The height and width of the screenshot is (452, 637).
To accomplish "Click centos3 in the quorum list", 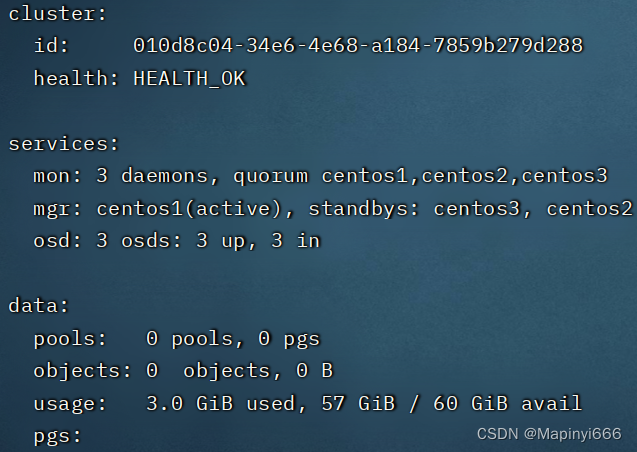I will pyautogui.click(x=565, y=176).
